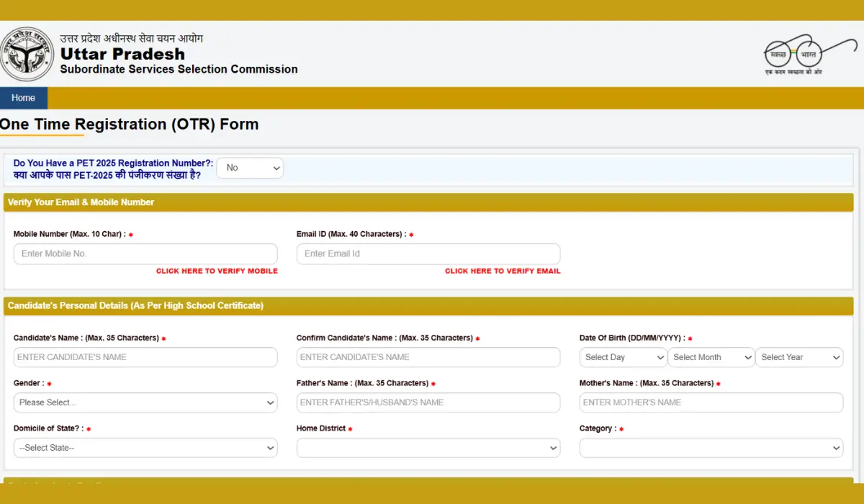864x504 pixels.
Task: Click the 'Home District' label
Action: pos(321,428)
